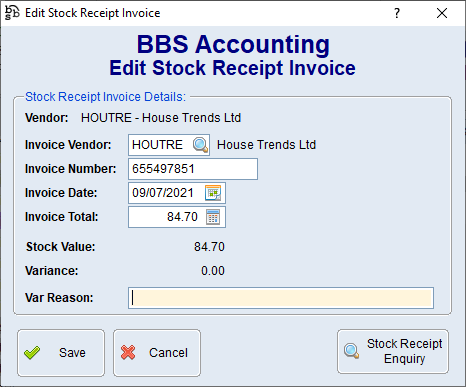Click the Stock Receipt Enquiry magnifier icon
The width and height of the screenshot is (466, 387).
(352, 351)
